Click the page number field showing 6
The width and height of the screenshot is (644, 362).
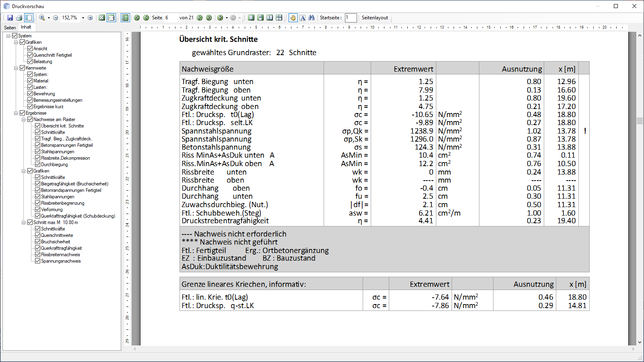click(x=171, y=18)
